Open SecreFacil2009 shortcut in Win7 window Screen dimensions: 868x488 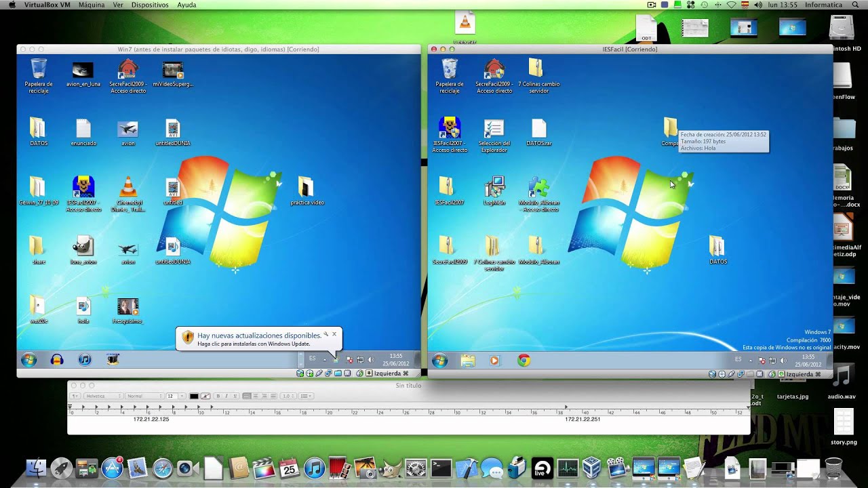pos(128,75)
